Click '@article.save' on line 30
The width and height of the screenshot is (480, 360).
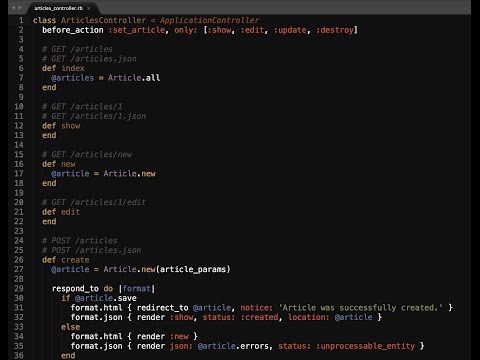106,298
